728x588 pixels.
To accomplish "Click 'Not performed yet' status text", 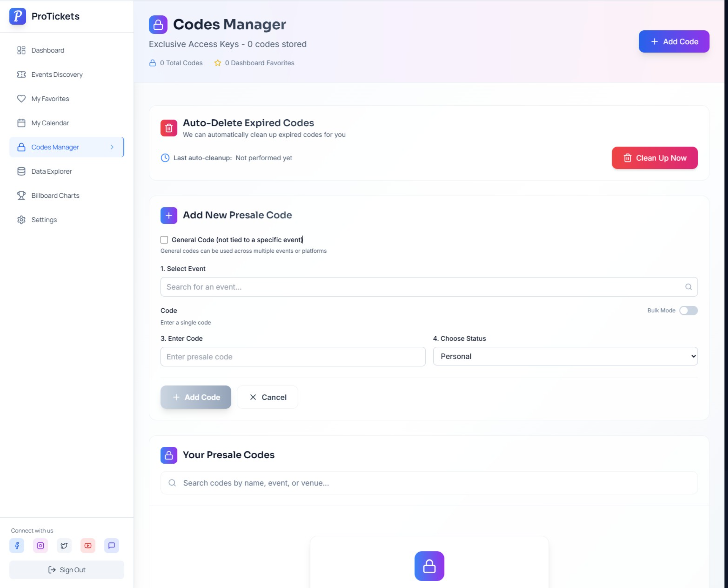I will click(x=264, y=158).
